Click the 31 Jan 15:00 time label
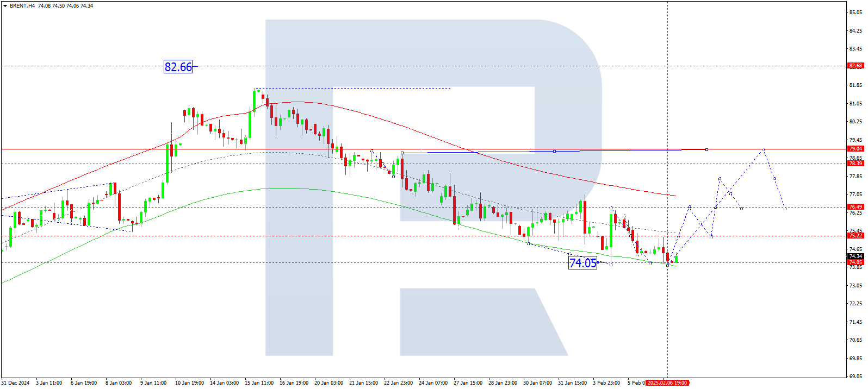This screenshot has height=389, width=868. click(x=572, y=383)
